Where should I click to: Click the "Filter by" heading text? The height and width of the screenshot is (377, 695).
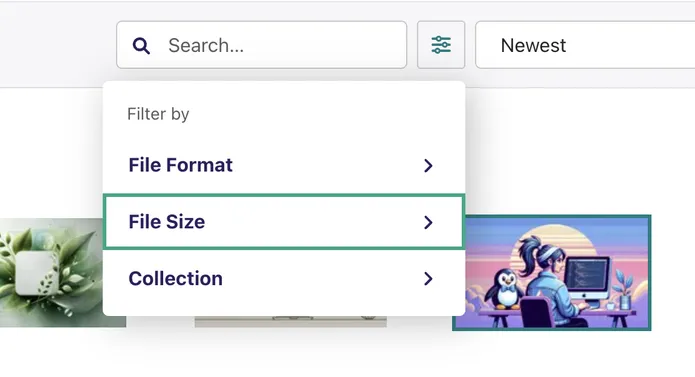(158, 114)
